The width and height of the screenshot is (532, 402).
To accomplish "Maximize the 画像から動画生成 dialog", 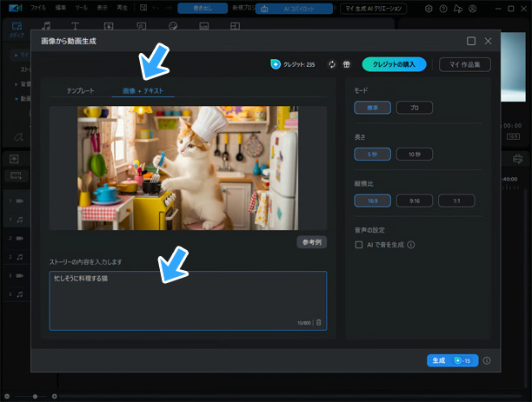I will pos(471,41).
